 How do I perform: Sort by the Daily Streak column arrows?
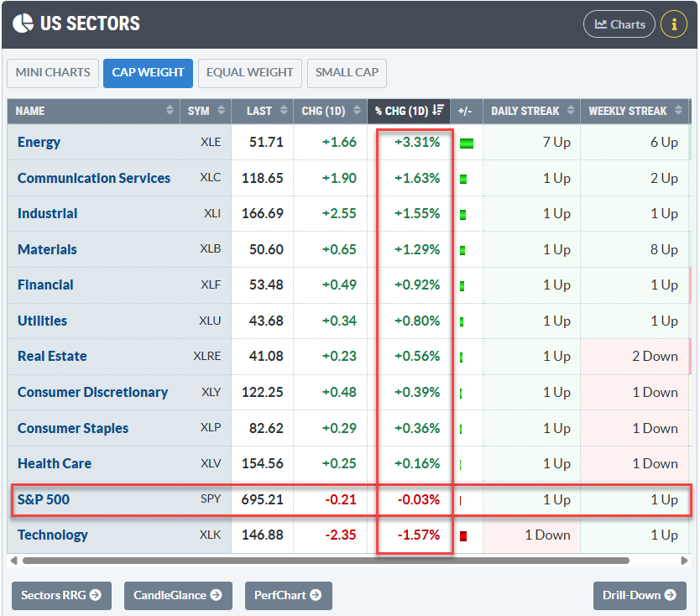[571, 110]
